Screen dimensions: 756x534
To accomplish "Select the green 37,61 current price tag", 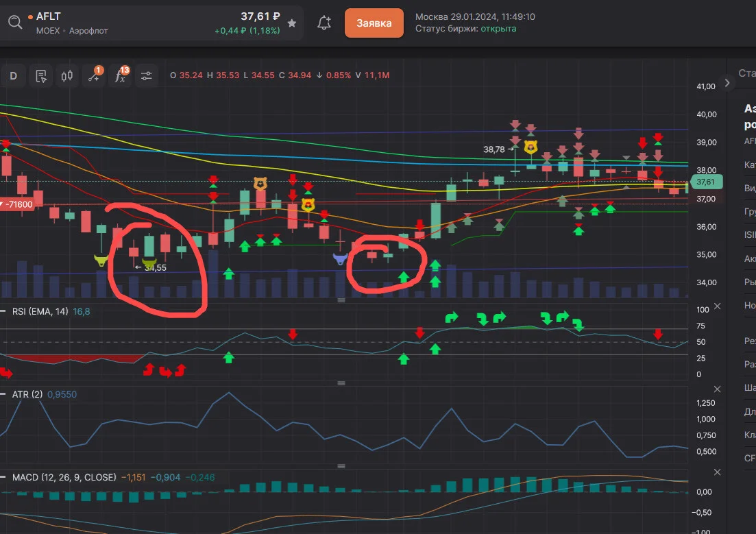I will pos(705,182).
